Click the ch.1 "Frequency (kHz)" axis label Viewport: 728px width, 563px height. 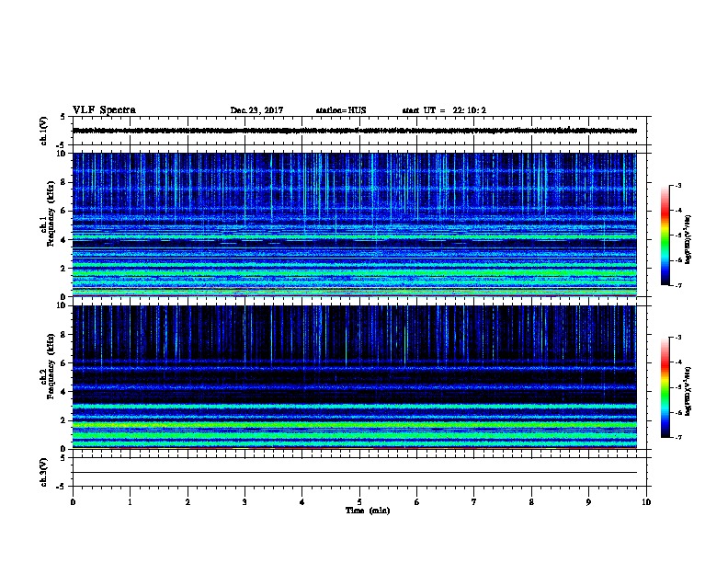pyautogui.click(x=51, y=213)
